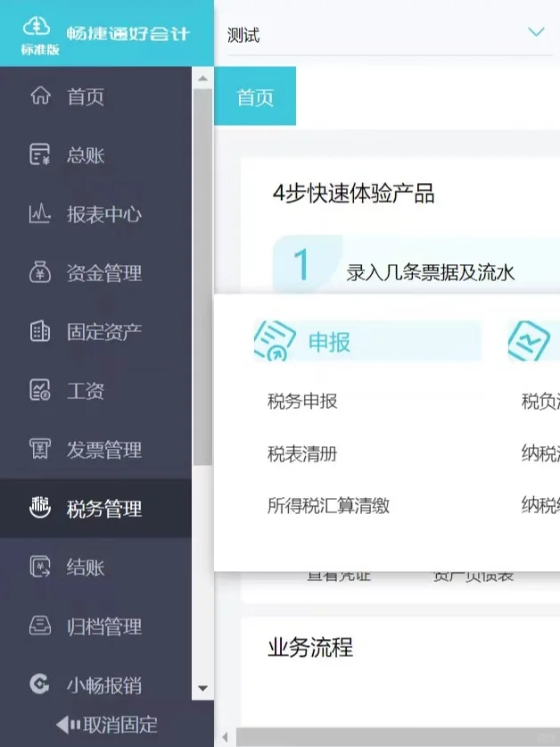Click the 总账 ledger icon
Viewport: 560px width, 747px height.
click(x=40, y=154)
